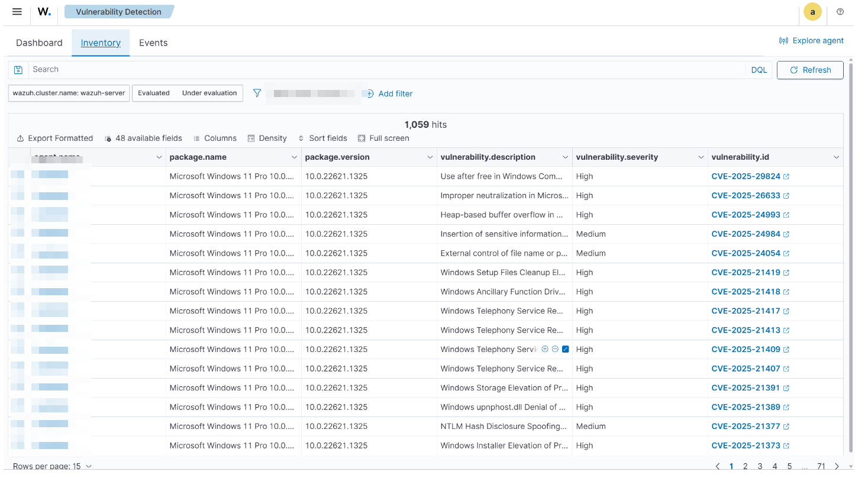This screenshot has height=481, width=868.
Task: Click the Refresh button
Action: click(810, 70)
